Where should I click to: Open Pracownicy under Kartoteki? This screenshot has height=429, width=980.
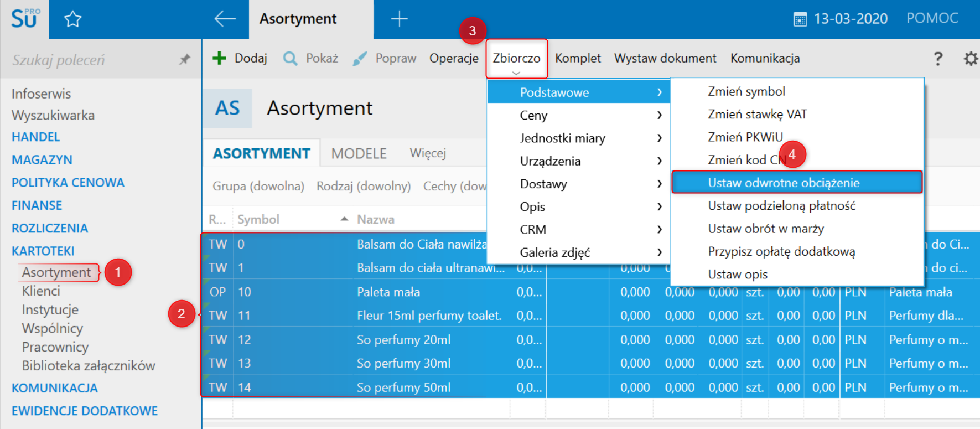coord(55,347)
